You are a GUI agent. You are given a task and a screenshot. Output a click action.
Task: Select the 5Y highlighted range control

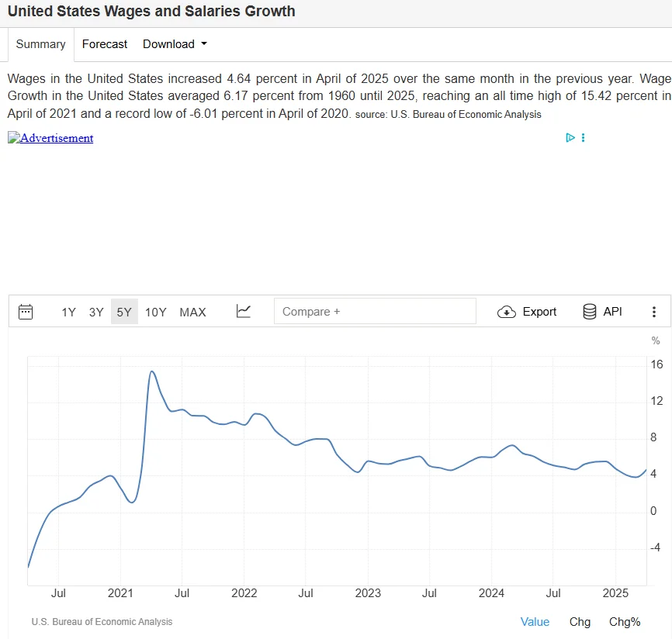pos(123,312)
